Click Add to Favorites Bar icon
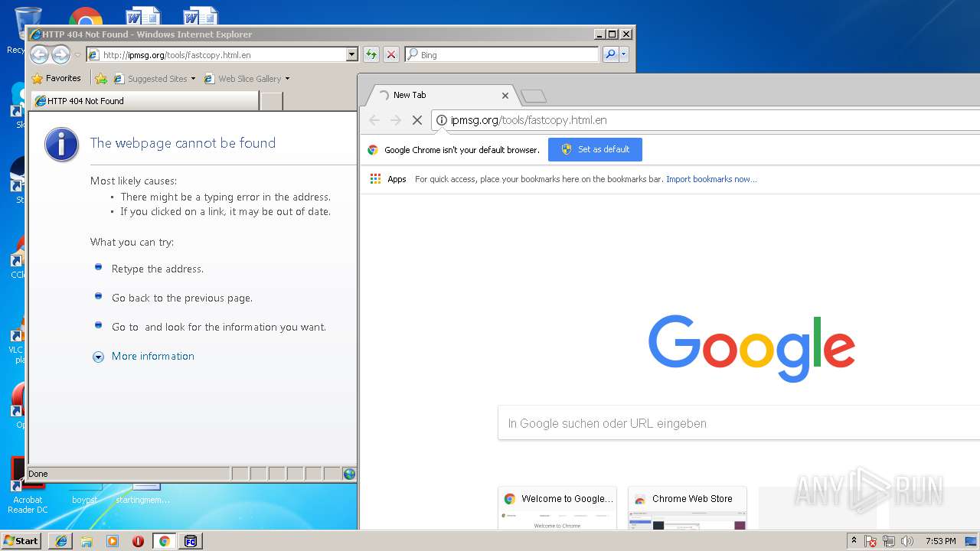Image resolution: width=980 pixels, height=551 pixels. 101,78
